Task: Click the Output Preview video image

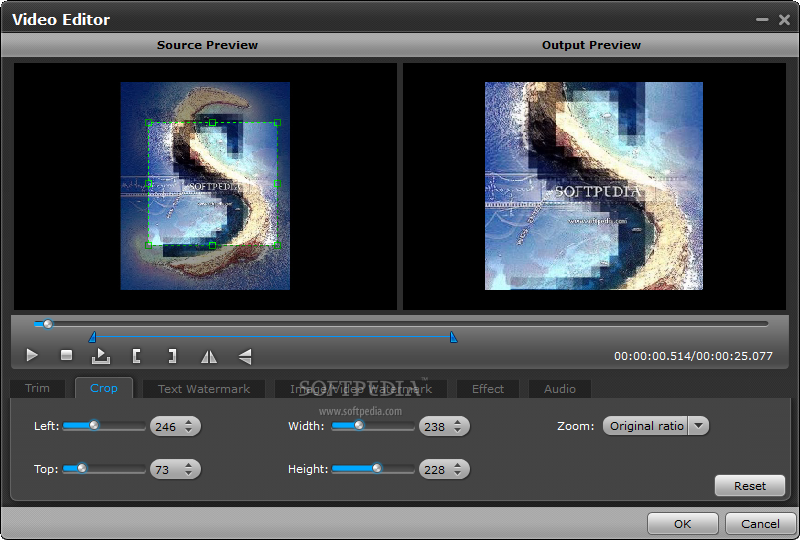Action: click(x=594, y=186)
